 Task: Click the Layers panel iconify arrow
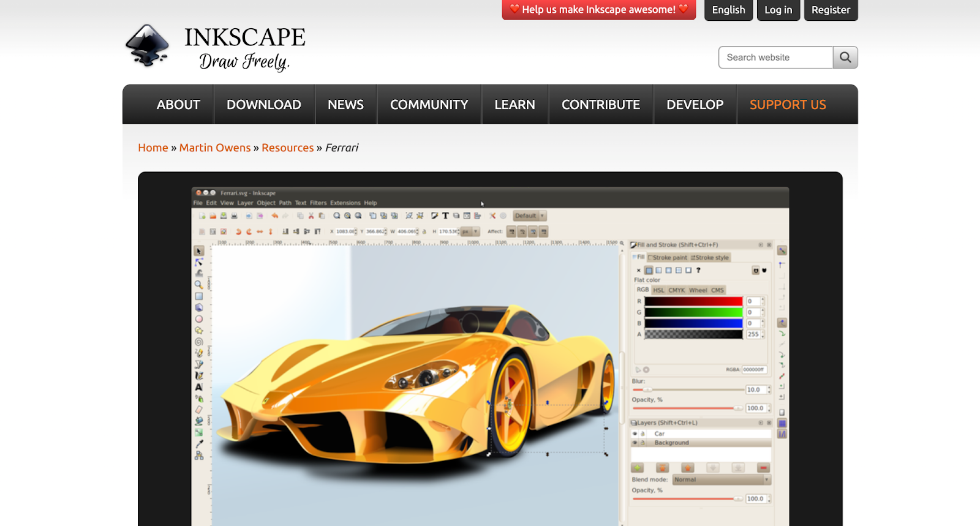[761, 423]
